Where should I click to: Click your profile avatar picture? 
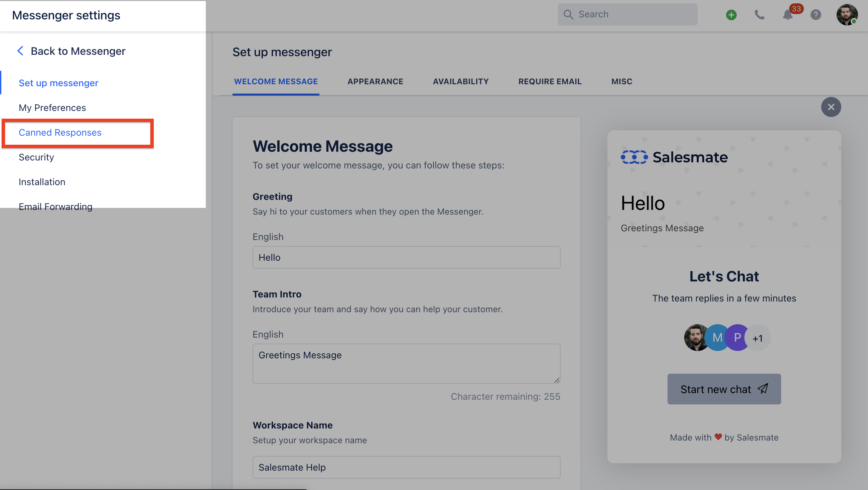pyautogui.click(x=847, y=14)
